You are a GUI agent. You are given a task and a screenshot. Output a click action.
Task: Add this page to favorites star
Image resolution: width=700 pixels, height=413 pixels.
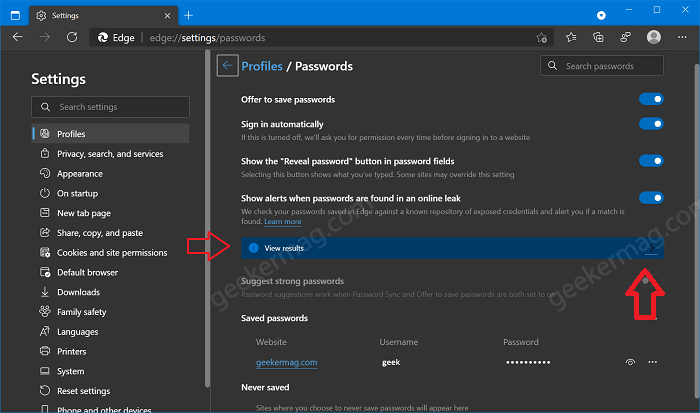tap(542, 38)
